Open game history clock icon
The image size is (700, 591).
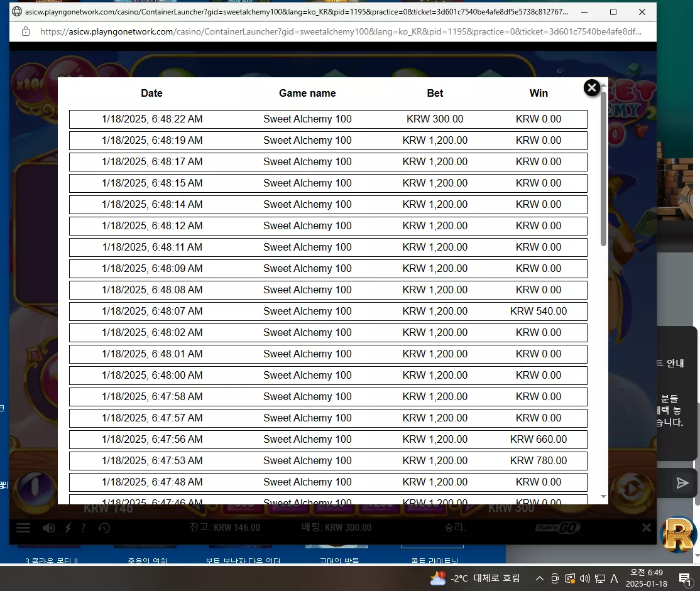point(104,528)
